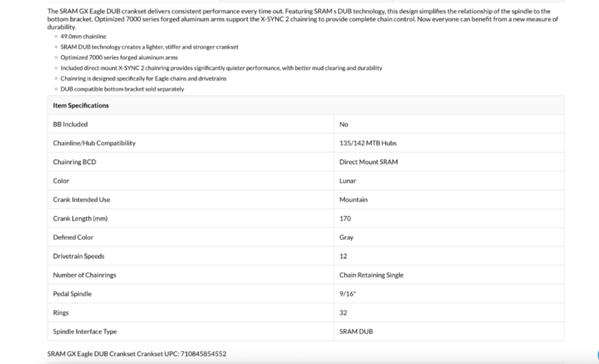Image resolution: width=599 pixels, height=364 pixels.
Task: Select the Chain Retaining Single value
Action: point(371,275)
